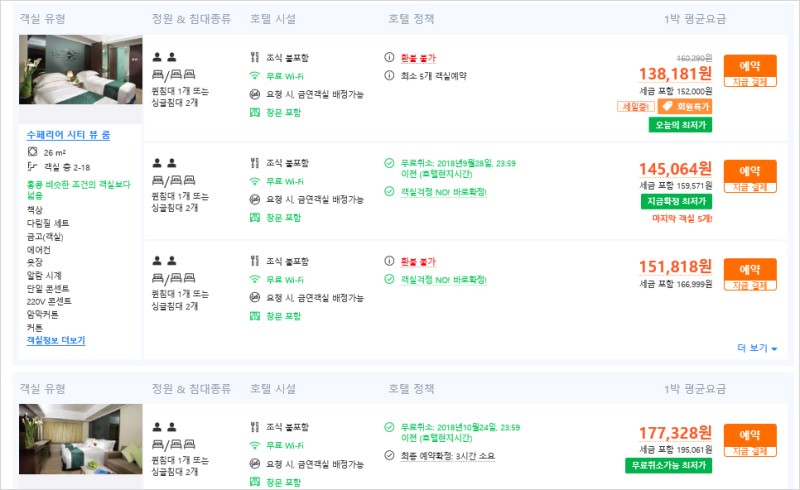The image size is (800, 490).
Task: Click the 객실정보 더보기 link
Action: tap(55, 340)
